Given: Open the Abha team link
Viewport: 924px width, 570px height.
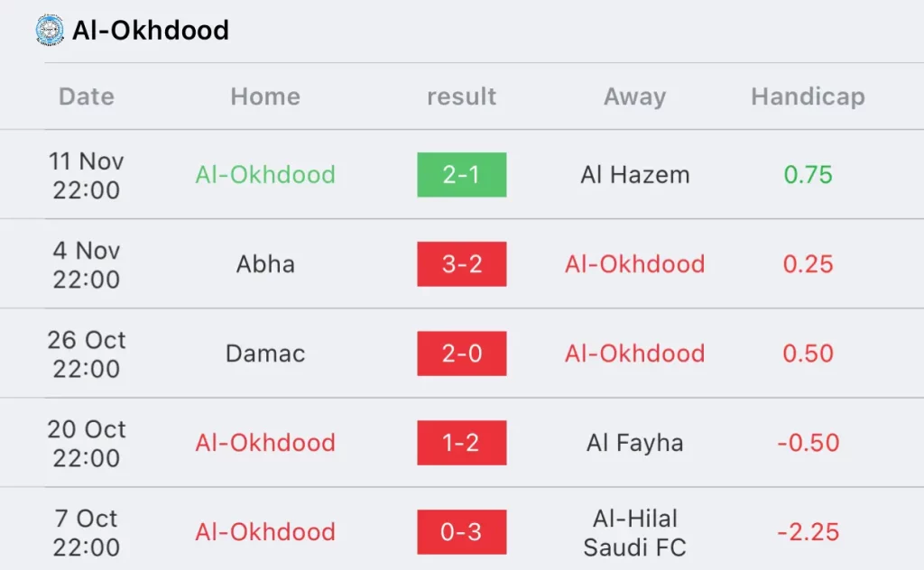Looking at the screenshot, I should click(x=265, y=263).
